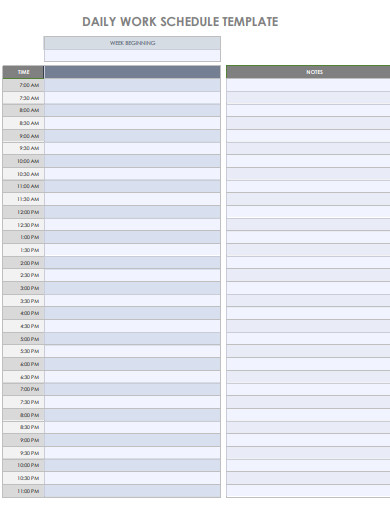
Task: Select the notes row beside 7:00 AM
Action: click(x=308, y=85)
